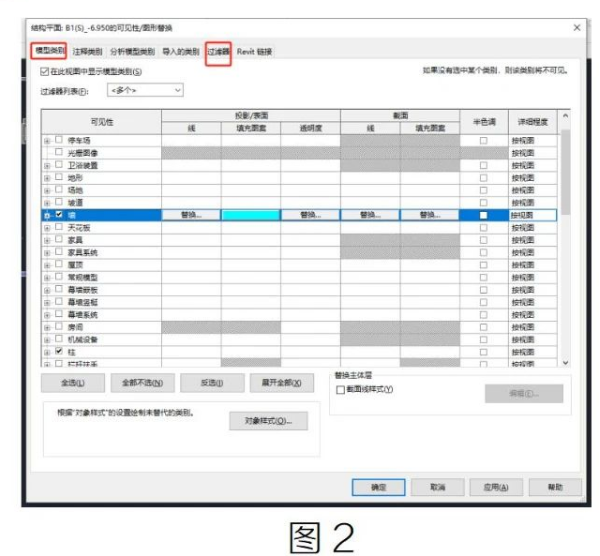Check the 天花板 visibility checkbox
Viewport: 600px width, 556px height.
pos(59,227)
